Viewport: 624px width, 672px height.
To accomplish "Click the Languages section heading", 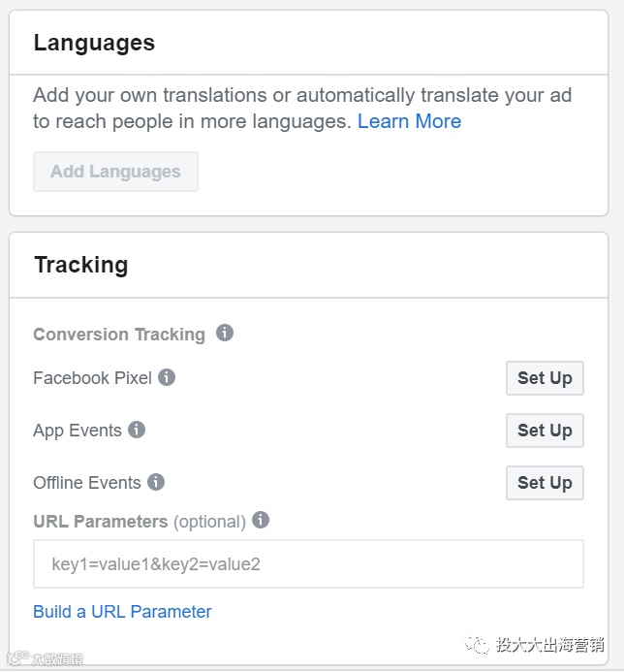I will [x=94, y=43].
